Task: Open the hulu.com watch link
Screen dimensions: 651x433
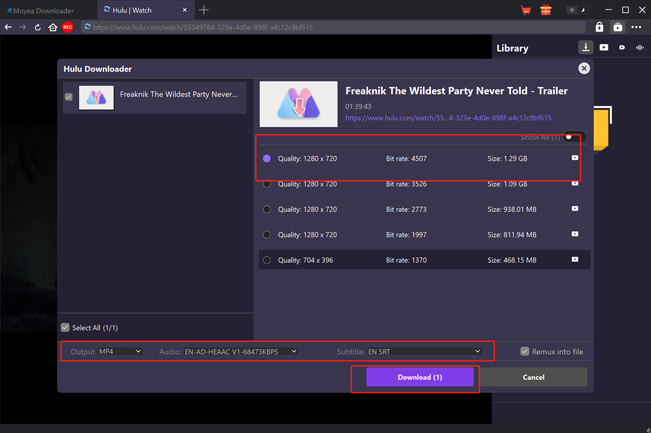Action: (x=448, y=118)
